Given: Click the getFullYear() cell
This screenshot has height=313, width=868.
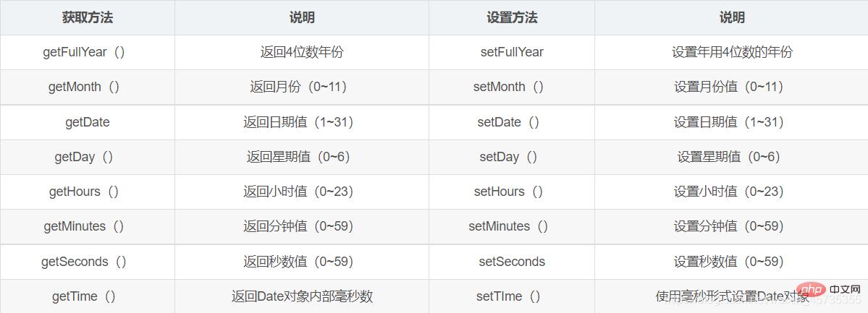Looking at the screenshot, I should point(84,52).
